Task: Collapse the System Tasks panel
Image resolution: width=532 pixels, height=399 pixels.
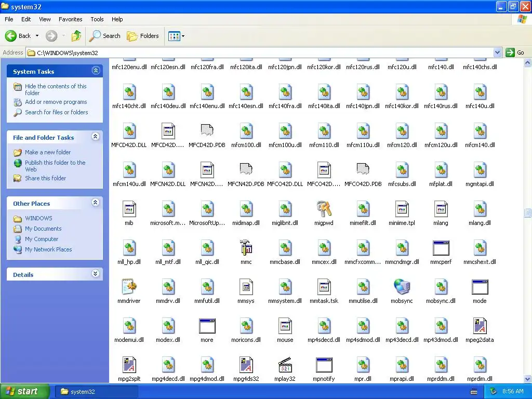Action: (96, 71)
